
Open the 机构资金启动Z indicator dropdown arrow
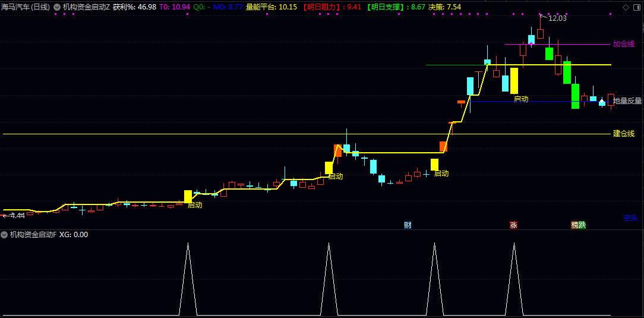[x=56, y=7]
